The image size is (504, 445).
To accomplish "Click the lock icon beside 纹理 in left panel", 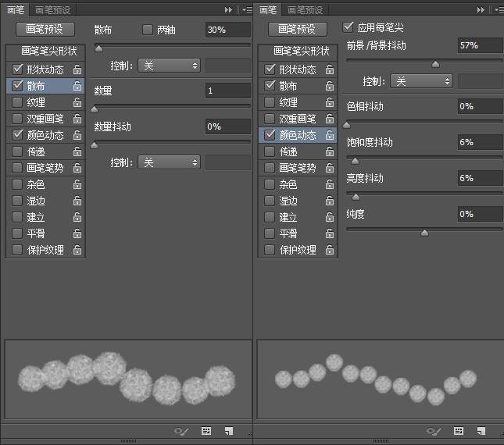I will coord(77,102).
